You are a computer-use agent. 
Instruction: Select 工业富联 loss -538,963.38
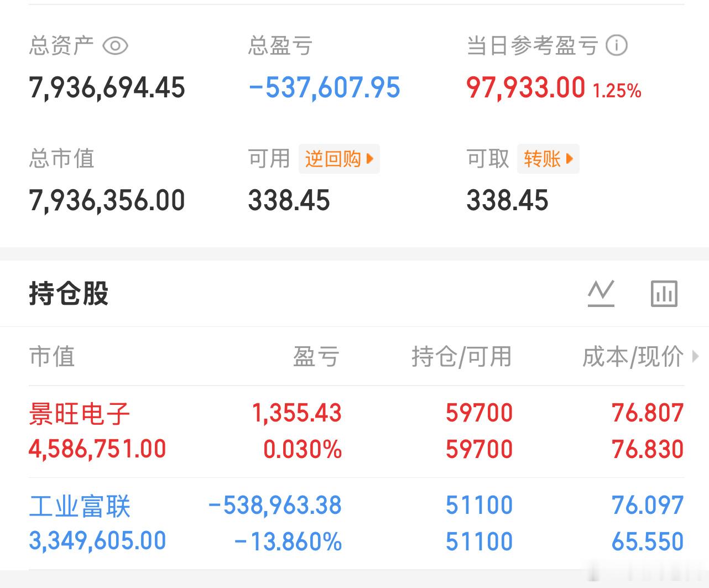[x=275, y=505]
